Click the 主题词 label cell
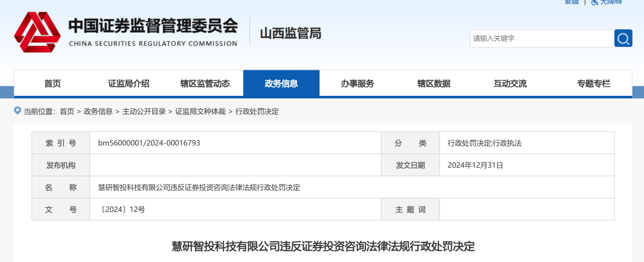The width and height of the screenshot is (644, 262). pyautogui.click(x=410, y=210)
